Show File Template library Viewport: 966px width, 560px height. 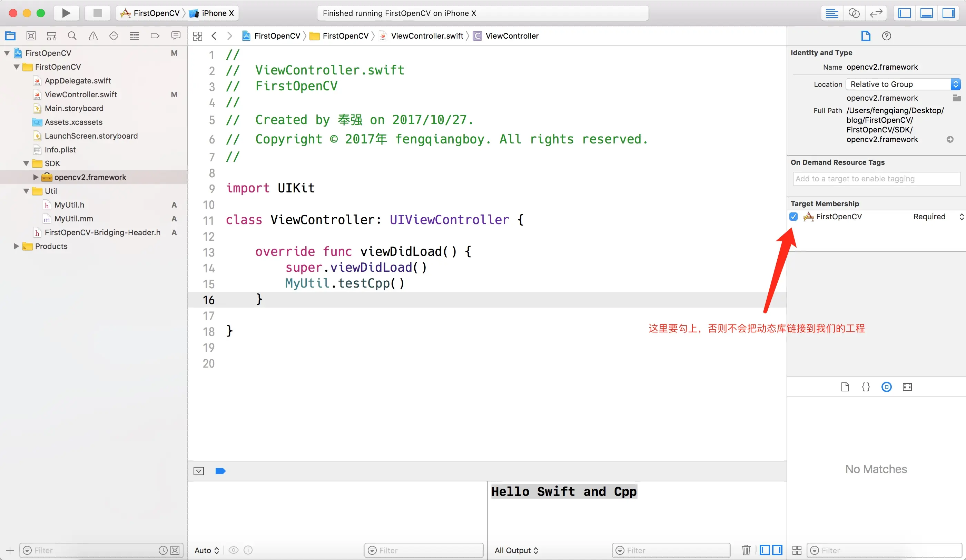(845, 387)
